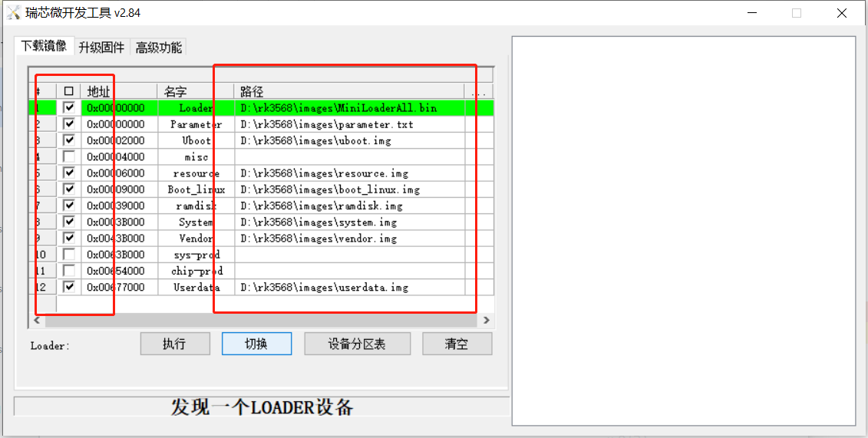Click the horizontal scrollbar track
Viewport: 868px width, 438px height.
(x=260, y=320)
